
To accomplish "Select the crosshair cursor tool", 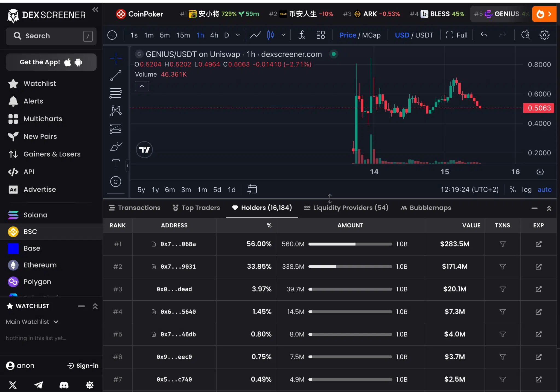I will point(116,58).
